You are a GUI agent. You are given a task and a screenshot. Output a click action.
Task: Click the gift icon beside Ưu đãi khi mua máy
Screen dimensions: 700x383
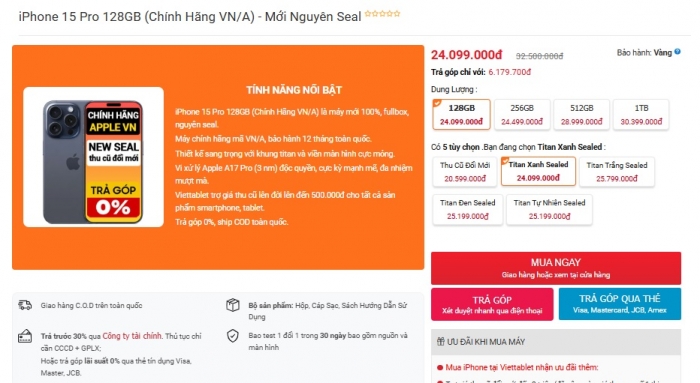(x=440, y=342)
